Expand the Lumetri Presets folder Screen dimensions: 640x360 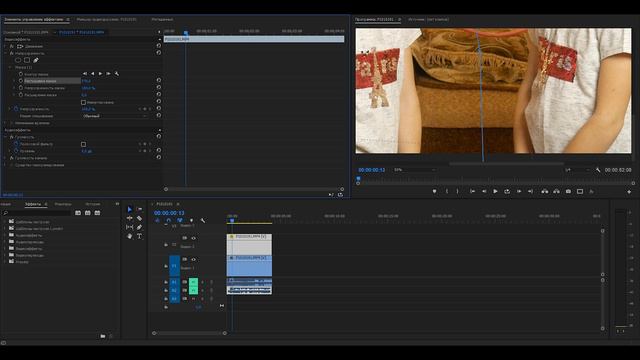[x=4, y=229]
